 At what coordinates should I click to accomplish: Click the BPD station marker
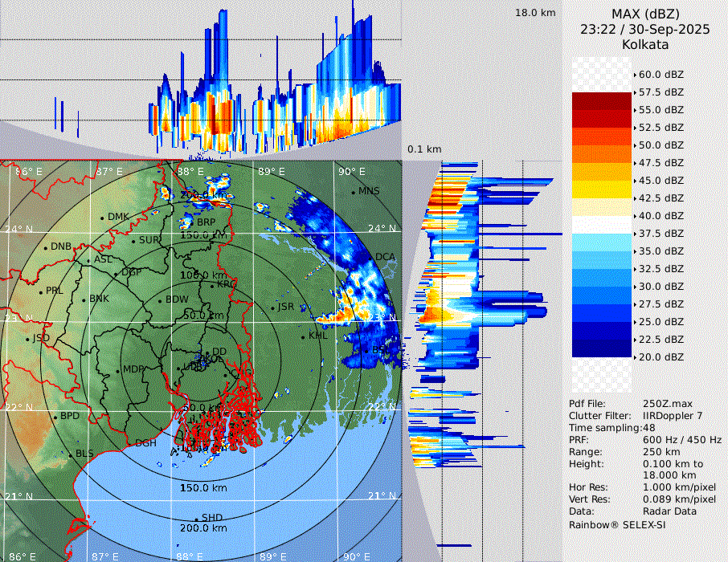(x=55, y=417)
